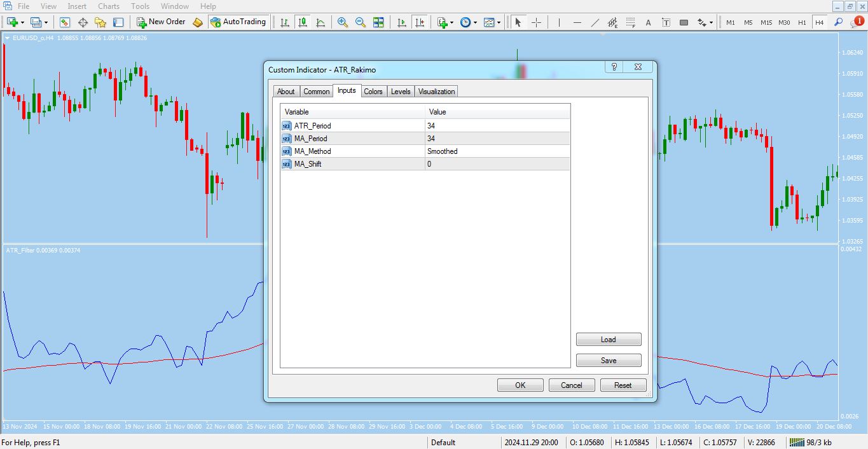
Task: Draw a vertical line using the toolbar tool
Action: 559,22
